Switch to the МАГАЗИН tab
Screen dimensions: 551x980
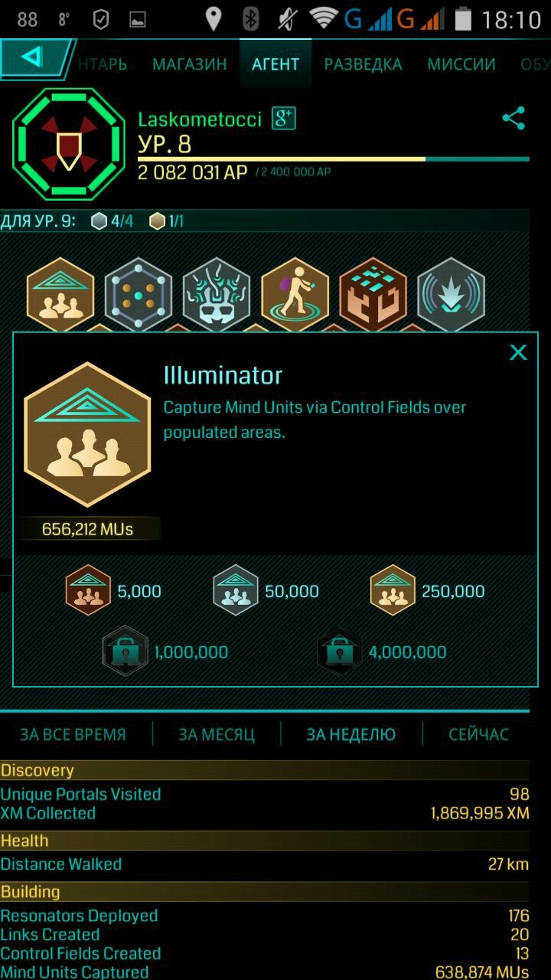click(189, 64)
